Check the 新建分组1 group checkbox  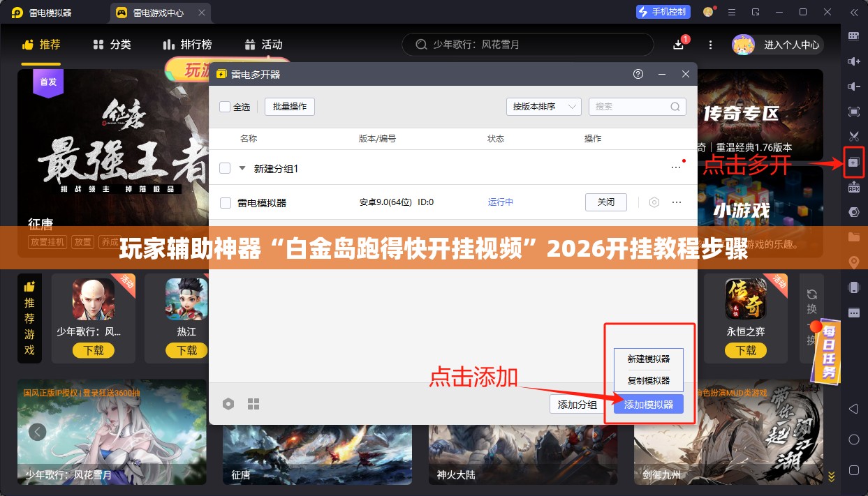(x=225, y=168)
